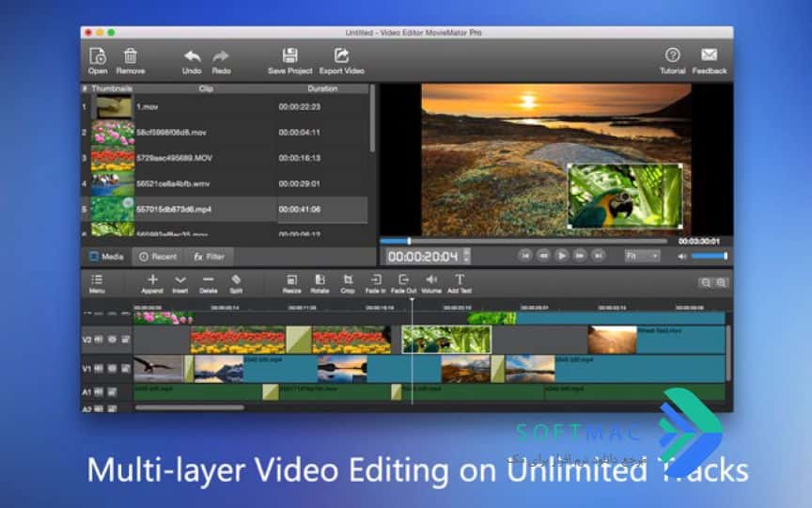Hide track V1 with its eye icon
Viewport: 812px width, 508px height.
(112, 369)
